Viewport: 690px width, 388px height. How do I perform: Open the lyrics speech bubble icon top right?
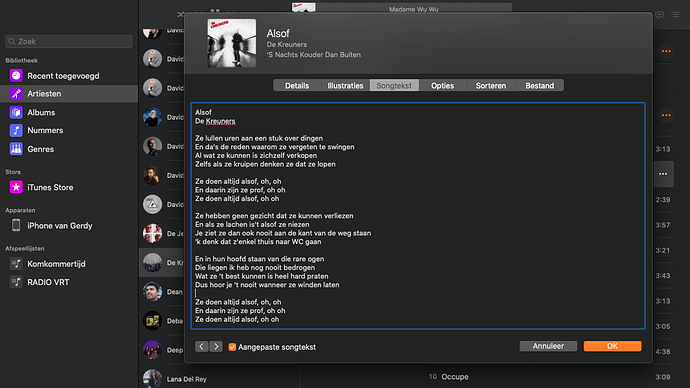click(x=659, y=15)
